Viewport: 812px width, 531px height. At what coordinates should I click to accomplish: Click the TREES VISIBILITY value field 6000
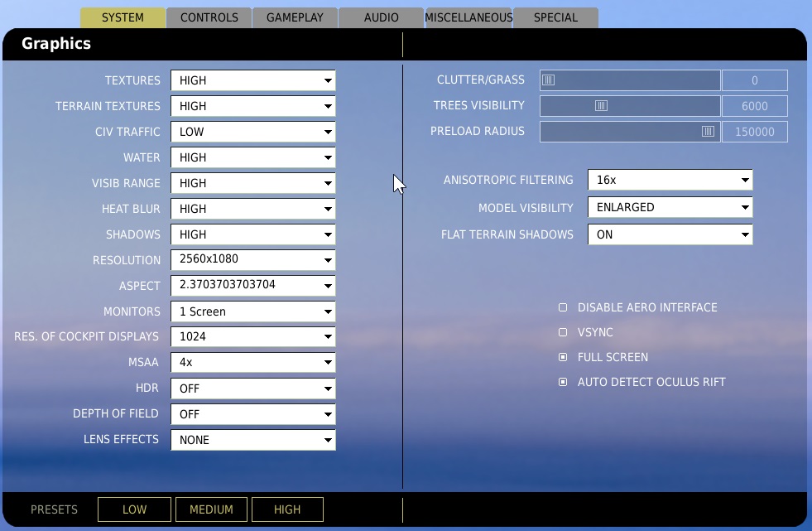click(x=755, y=106)
